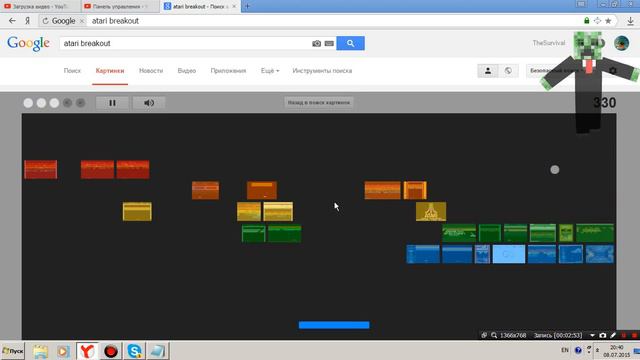Image resolution: width=640 pixels, height=360 pixels.
Task: Open Skype from the taskbar
Action: (134, 351)
